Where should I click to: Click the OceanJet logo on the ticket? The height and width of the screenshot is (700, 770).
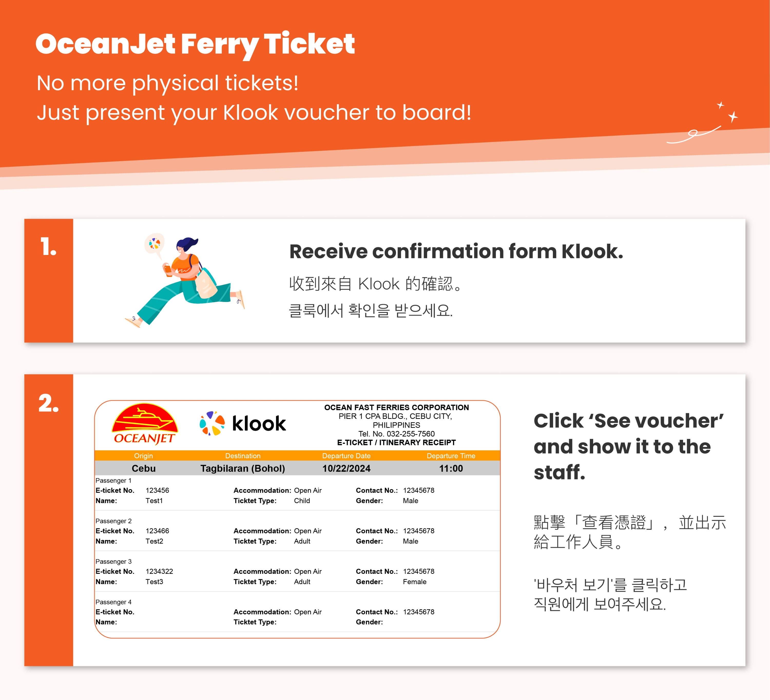point(144,424)
